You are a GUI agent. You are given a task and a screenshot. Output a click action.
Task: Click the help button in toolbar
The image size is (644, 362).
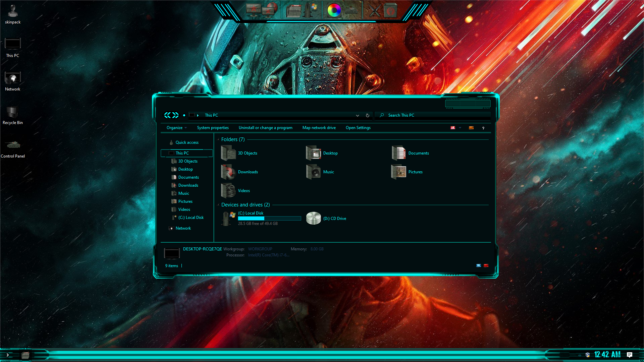click(x=483, y=128)
